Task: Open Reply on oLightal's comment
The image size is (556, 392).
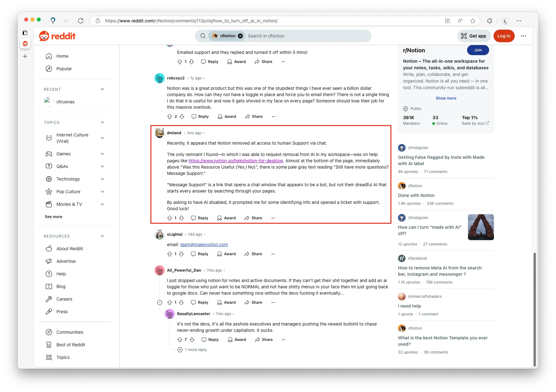Action: tap(199, 254)
